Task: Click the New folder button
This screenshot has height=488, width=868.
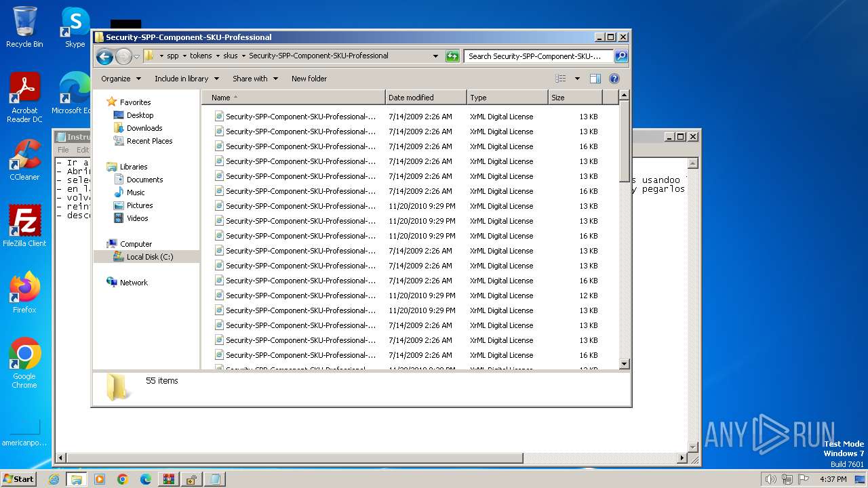Action: (x=309, y=79)
